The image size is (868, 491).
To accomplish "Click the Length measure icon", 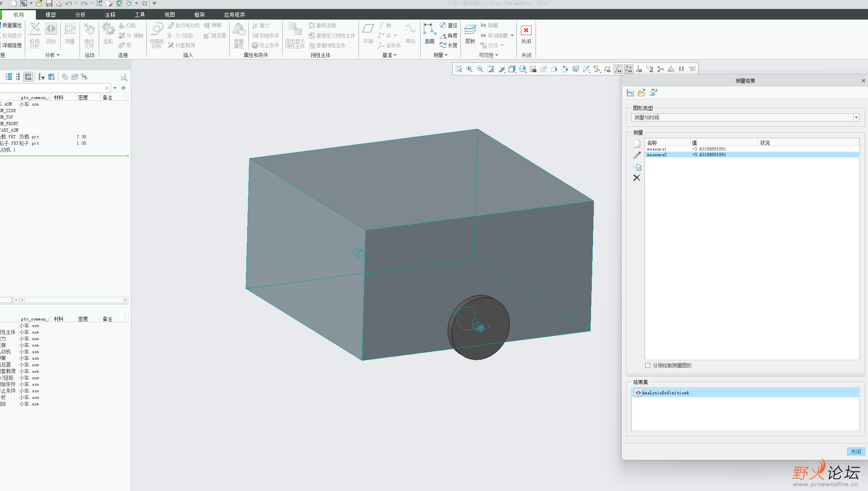I will [448, 45].
